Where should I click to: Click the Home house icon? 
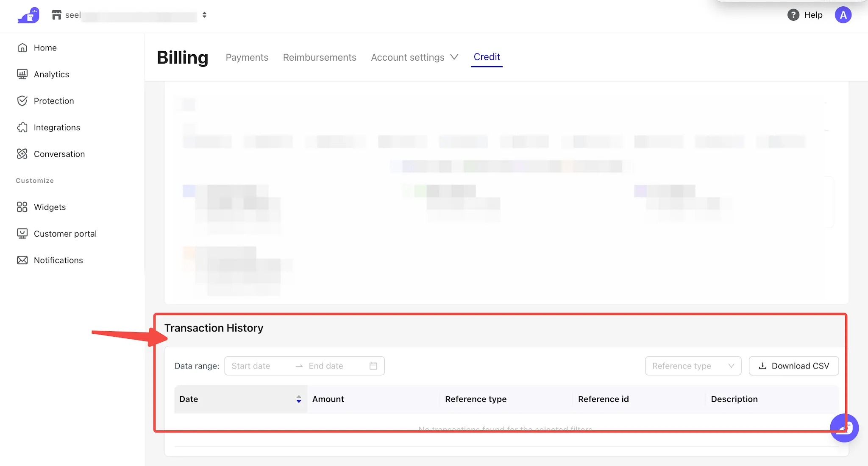pyautogui.click(x=22, y=47)
